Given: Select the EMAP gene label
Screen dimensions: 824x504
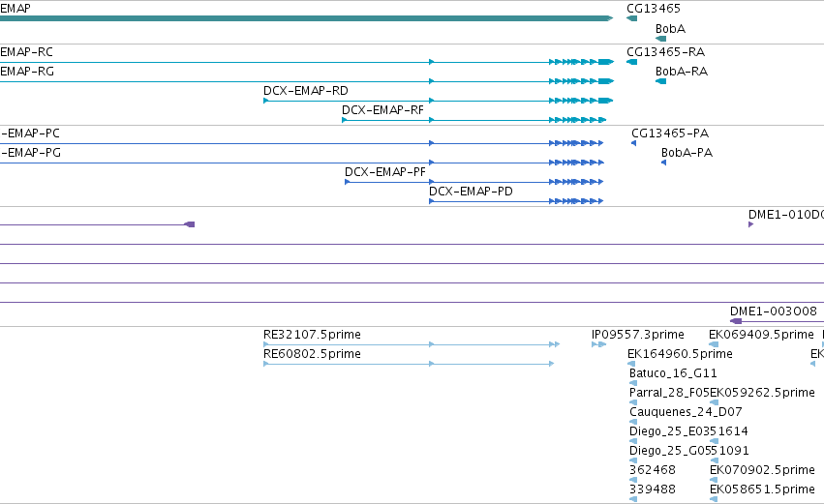Looking at the screenshot, I should click(x=15, y=9).
